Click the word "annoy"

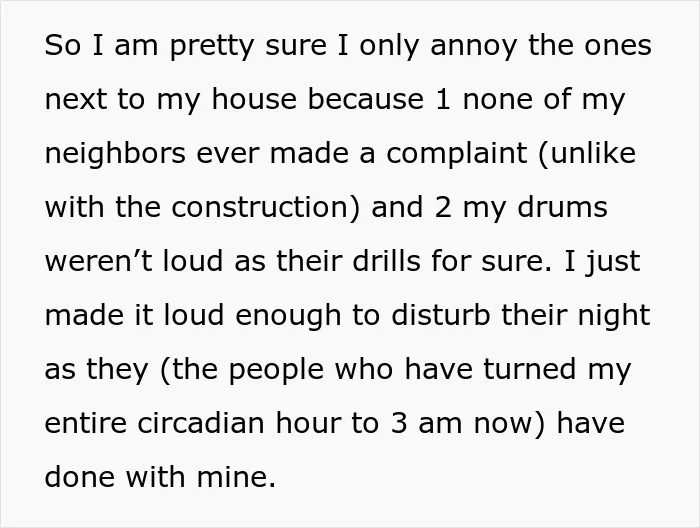coord(473,47)
